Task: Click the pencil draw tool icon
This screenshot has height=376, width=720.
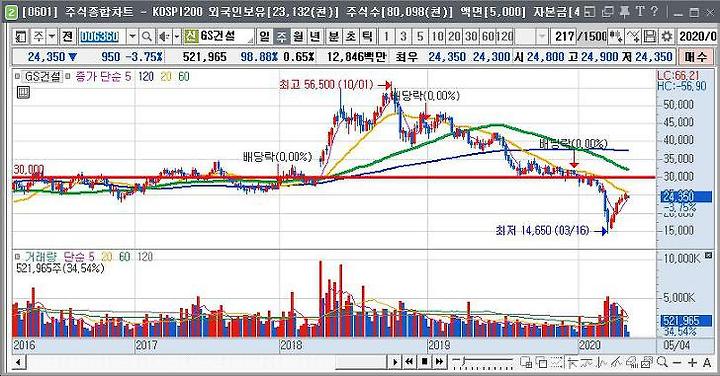Action: pos(616,362)
